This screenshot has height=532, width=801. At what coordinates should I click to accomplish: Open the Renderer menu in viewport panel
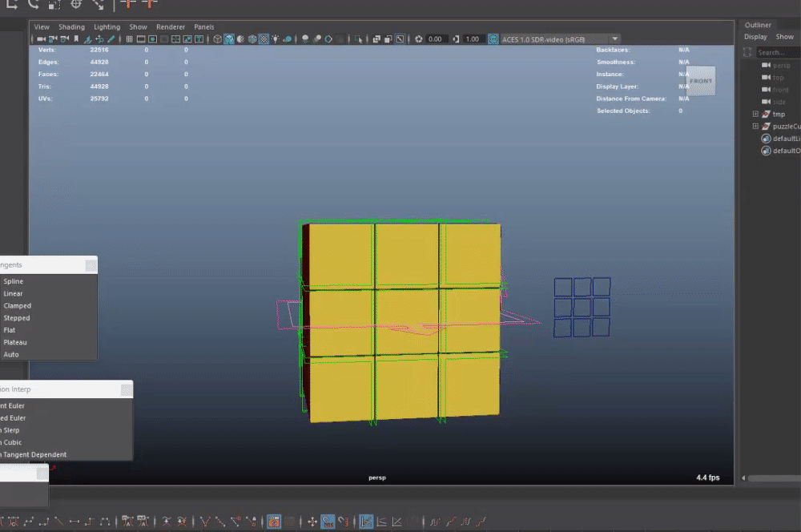tap(170, 26)
